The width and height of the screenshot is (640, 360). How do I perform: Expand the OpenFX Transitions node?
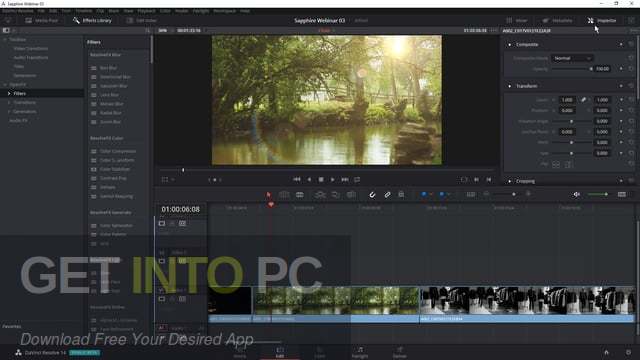pyautogui.click(x=9, y=102)
